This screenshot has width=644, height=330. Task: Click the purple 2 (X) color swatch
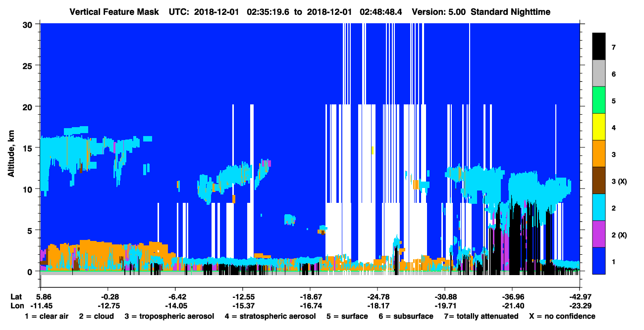pyautogui.click(x=599, y=235)
